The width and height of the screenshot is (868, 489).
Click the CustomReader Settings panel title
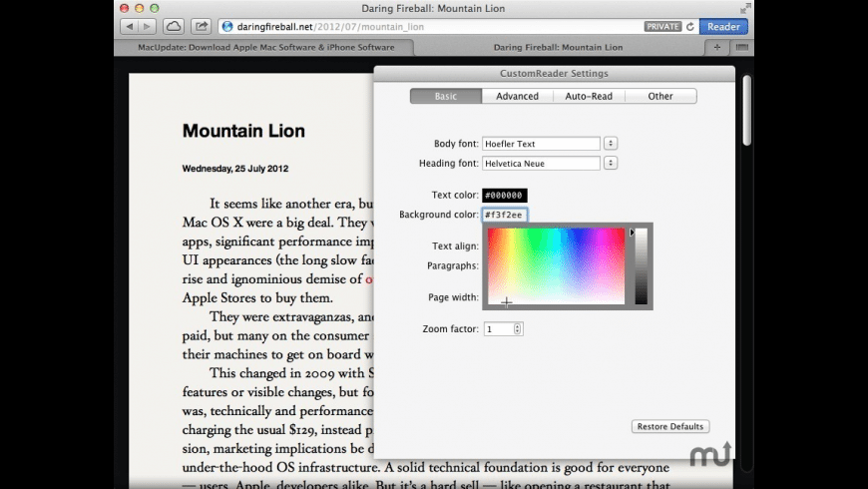coord(554,73)
